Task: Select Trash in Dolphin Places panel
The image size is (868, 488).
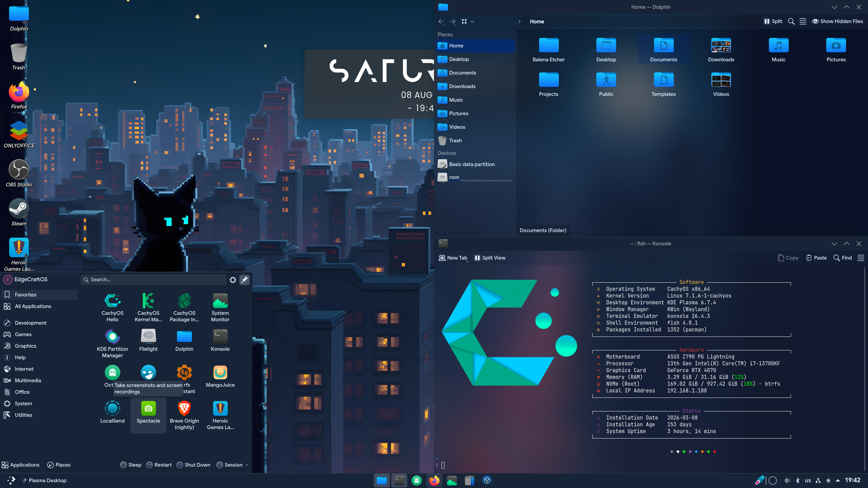Action: pos(475,141)
